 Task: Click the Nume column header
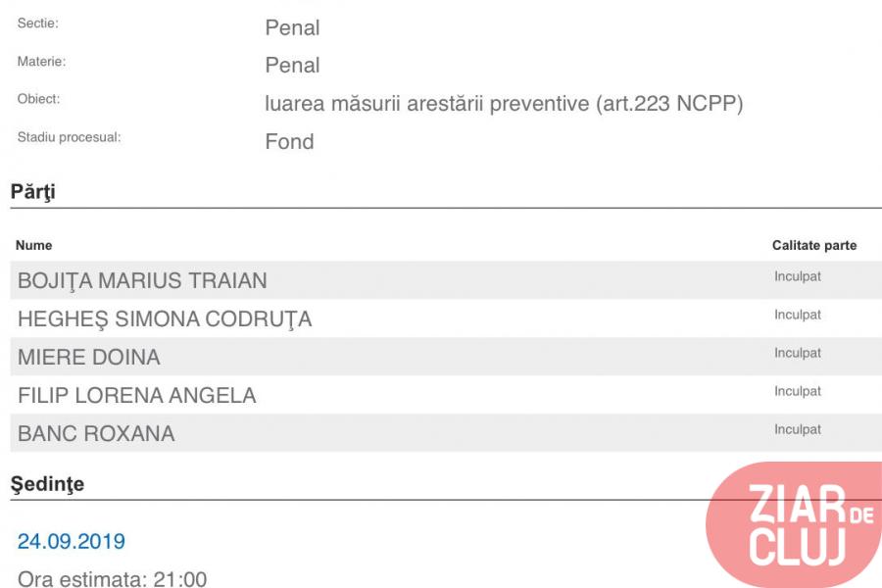coord(33,245)
